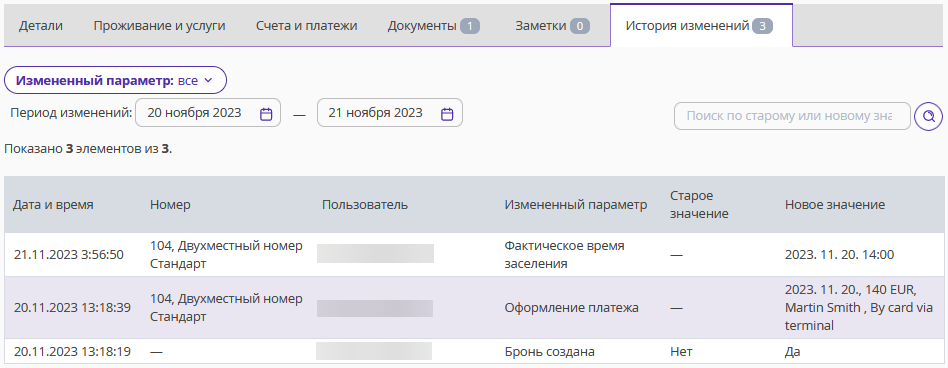
Task: Open calendar icon for 20 ноября 2023 date
Action: (266, 114)
